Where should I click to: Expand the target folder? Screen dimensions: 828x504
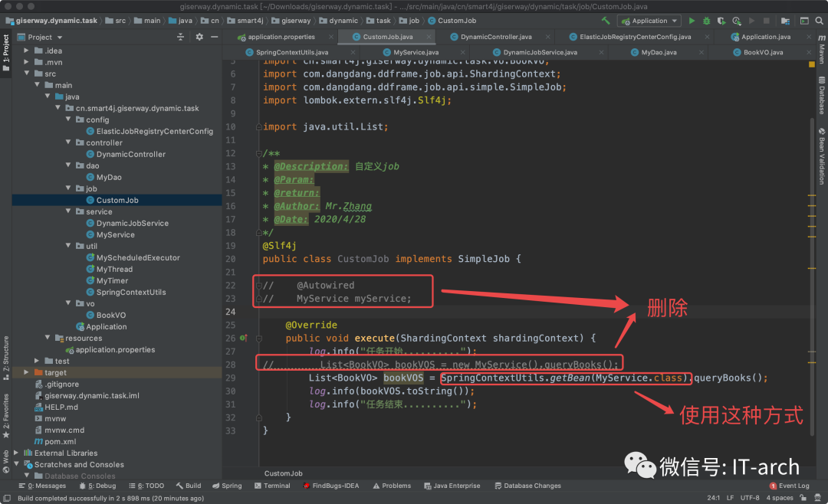26,372
